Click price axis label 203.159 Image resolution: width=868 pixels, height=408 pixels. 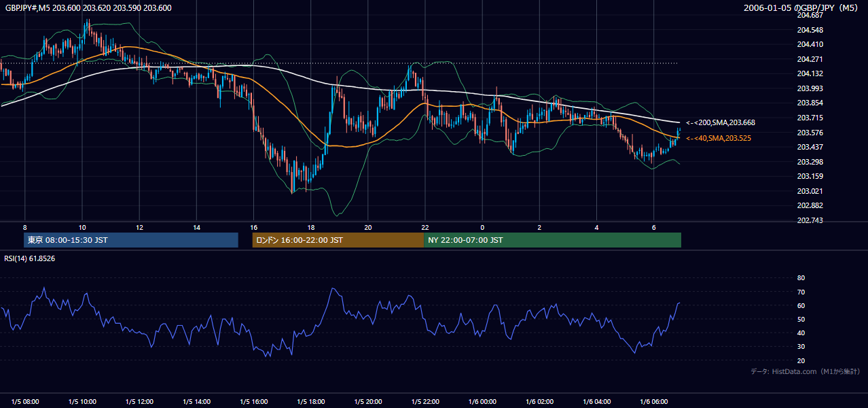(810, 177)
